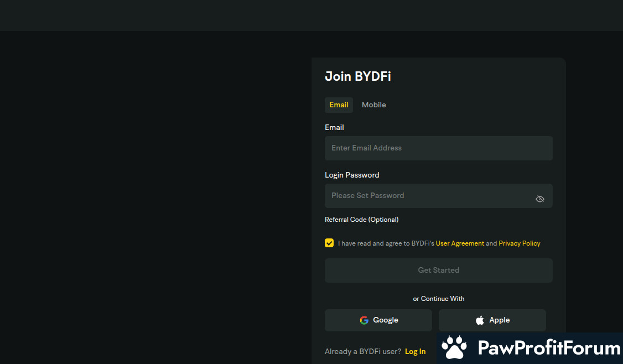Select the Email registration tab
623x364 pixels.
point(339,105)
